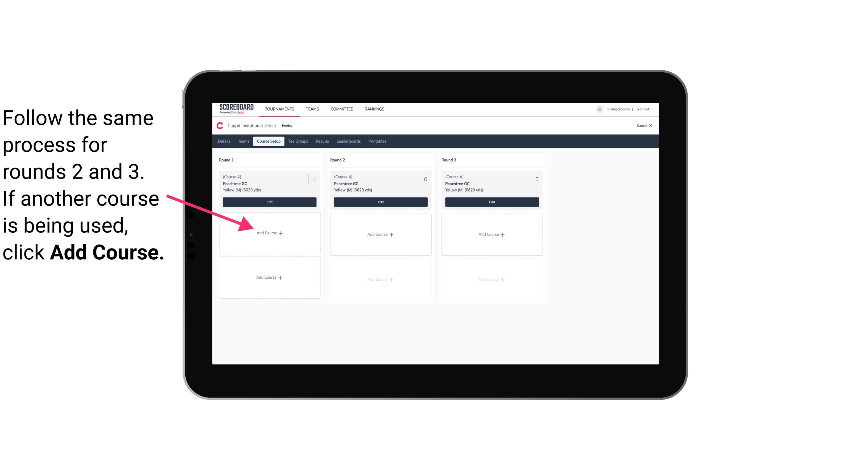This screenshot has width=868, height=467.
Task: Click the Add Course lower slot Round 1
Action: (x=269, y=277)
